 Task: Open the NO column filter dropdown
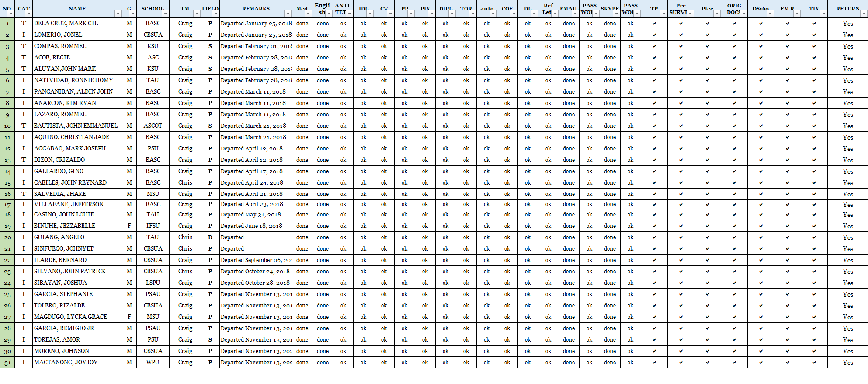pyautogui.click(x=10, y=14)
